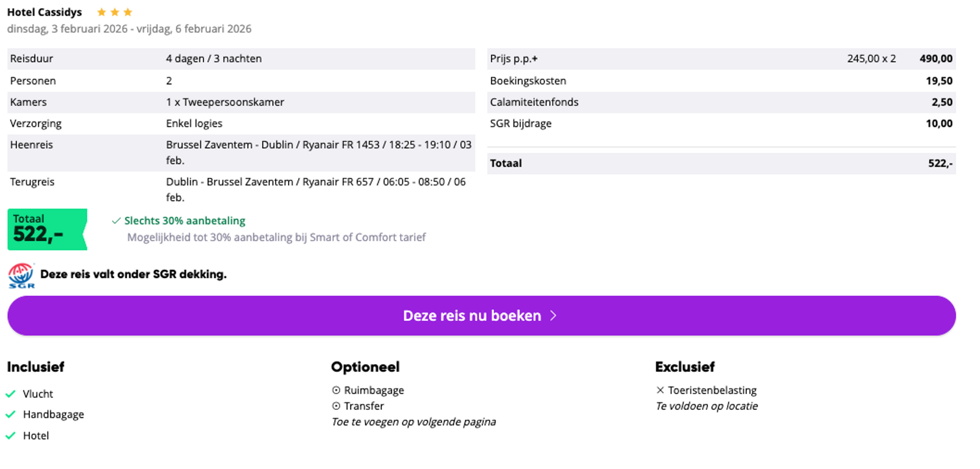Click the Hotel Cassidys title
This screenshot has height=469, width=980.
click(x=44, y=13)
